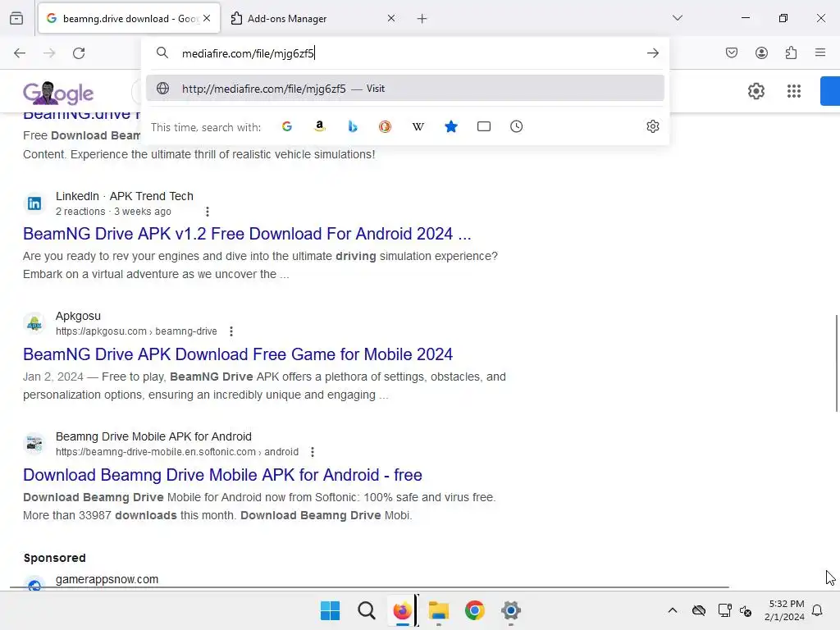Click the gamerappsnow.com sponsored result

107,580
